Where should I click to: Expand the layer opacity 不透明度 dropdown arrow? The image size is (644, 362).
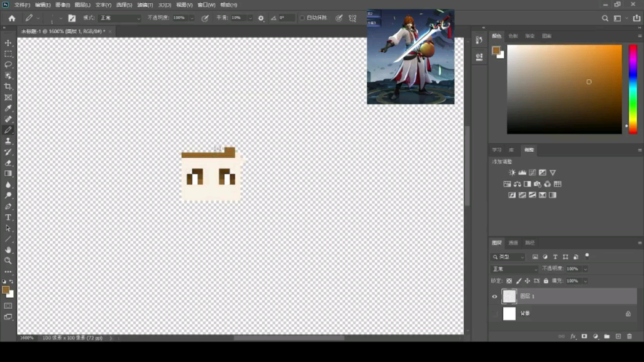[x=586, y=269]
